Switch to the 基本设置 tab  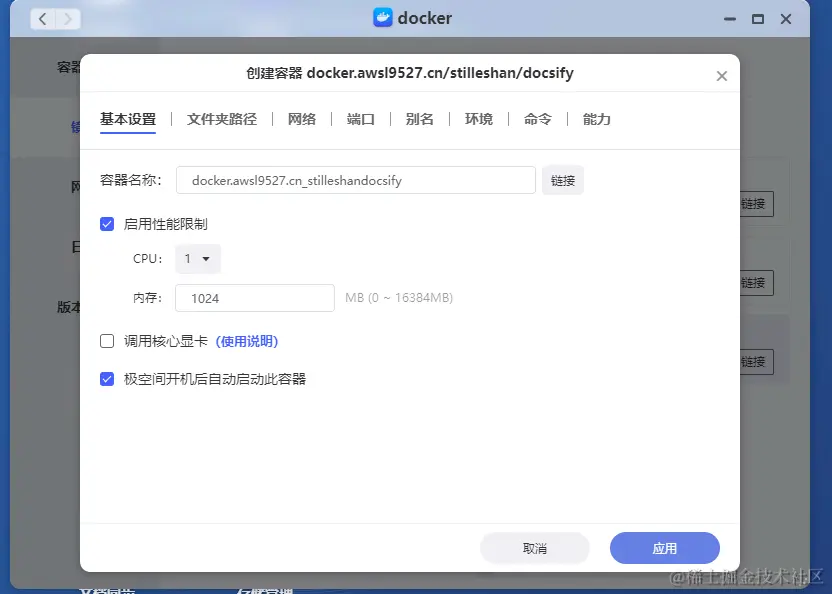pos(128,119)
